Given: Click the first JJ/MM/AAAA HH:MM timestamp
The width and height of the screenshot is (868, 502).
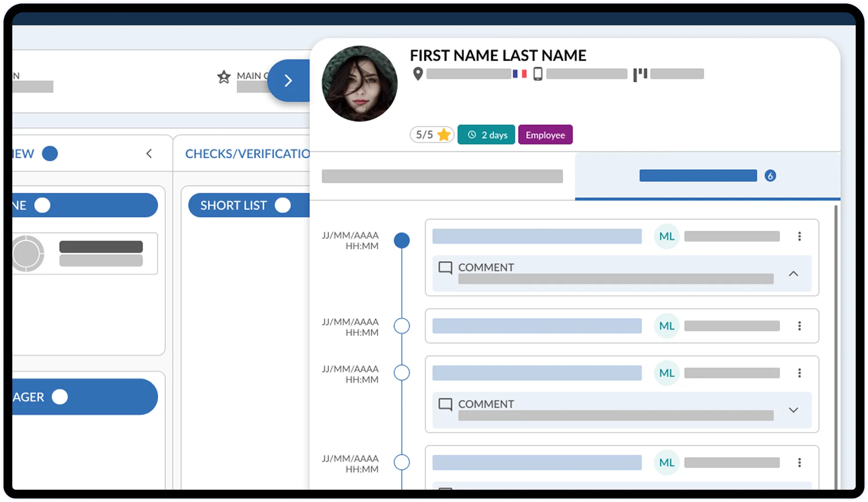Looking at the screenshot, I should tap(350, 240).
